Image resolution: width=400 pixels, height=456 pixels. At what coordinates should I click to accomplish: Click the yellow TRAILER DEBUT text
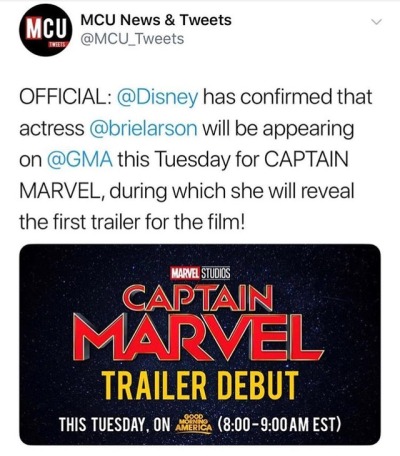(x=200, y=385)
